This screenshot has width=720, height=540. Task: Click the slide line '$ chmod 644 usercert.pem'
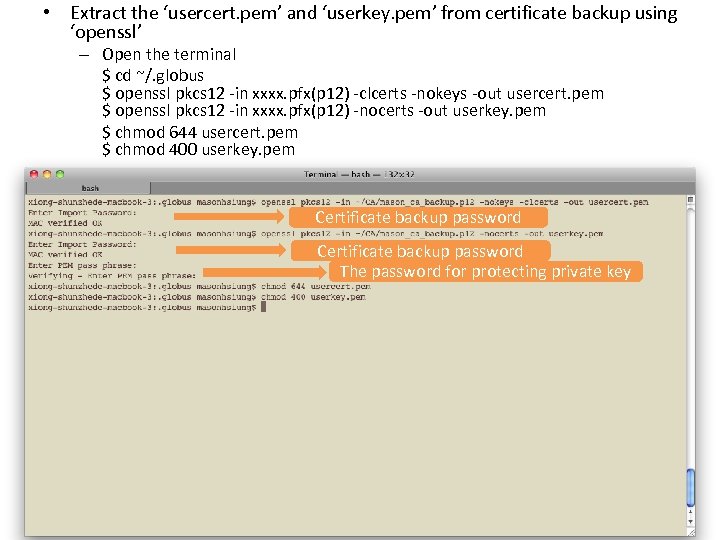pos(200,133)
